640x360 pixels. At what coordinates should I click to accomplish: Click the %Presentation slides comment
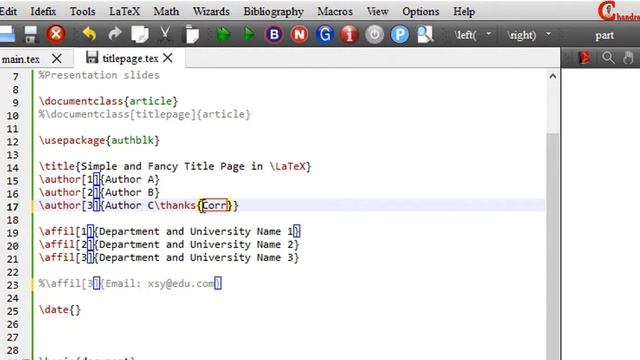pyautogui.click(x=99, y=75)
